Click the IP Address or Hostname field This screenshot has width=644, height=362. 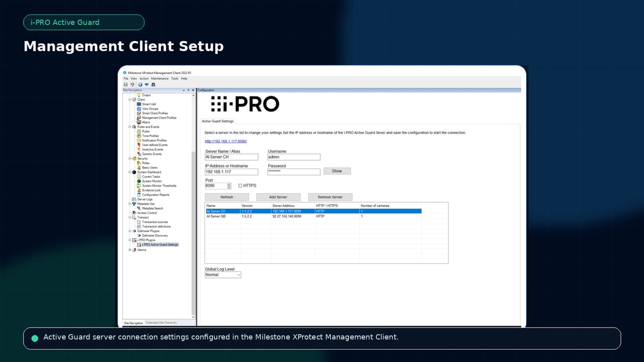[231, 172]
